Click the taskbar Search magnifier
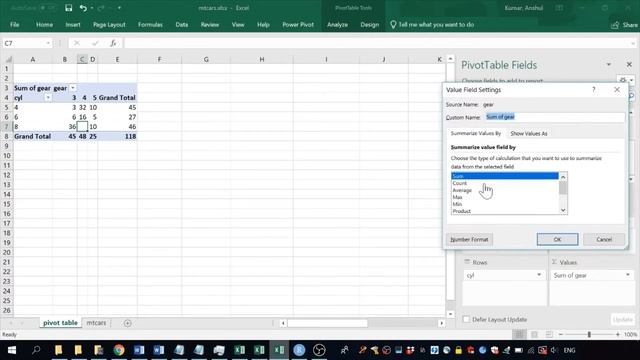This screenshot has width=640, height=360. click(36, 350)
